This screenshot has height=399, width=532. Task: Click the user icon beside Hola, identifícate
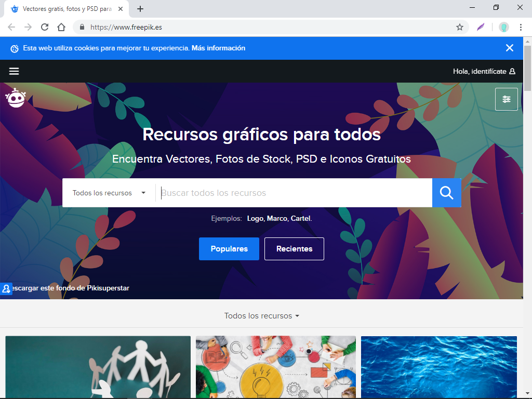point(512,71)
